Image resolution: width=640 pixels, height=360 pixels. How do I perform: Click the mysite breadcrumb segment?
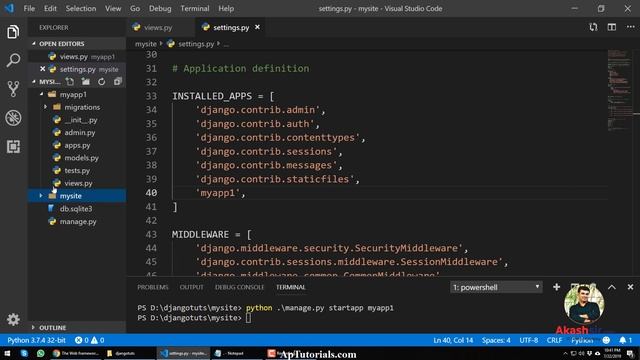click(146, 44)
